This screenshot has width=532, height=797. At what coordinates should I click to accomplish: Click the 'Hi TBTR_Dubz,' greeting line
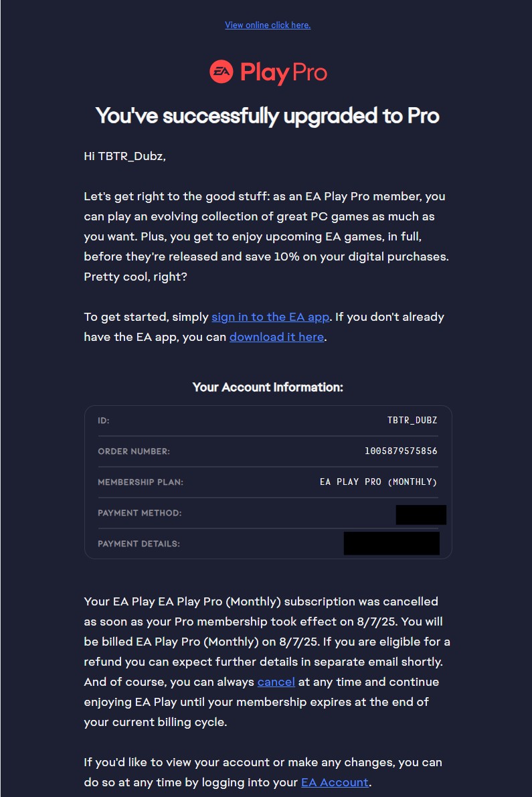(x=124, y=157)
